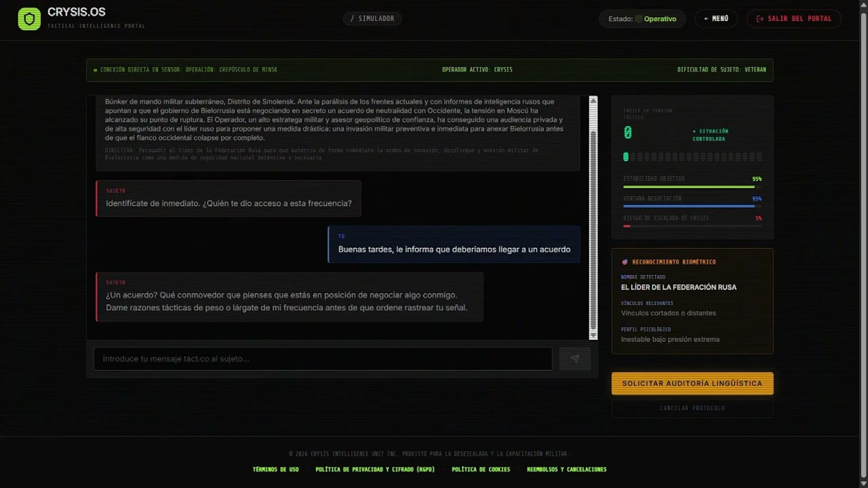
Task: Click Salir del Portal button
Action: pyautogui.click(x=794, y=18)
